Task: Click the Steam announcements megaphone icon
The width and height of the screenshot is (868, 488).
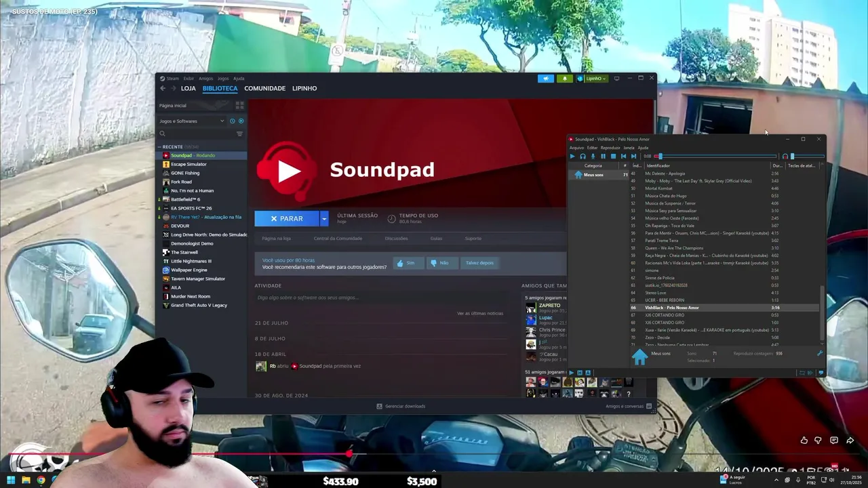Action: click(x=546, y=79)
